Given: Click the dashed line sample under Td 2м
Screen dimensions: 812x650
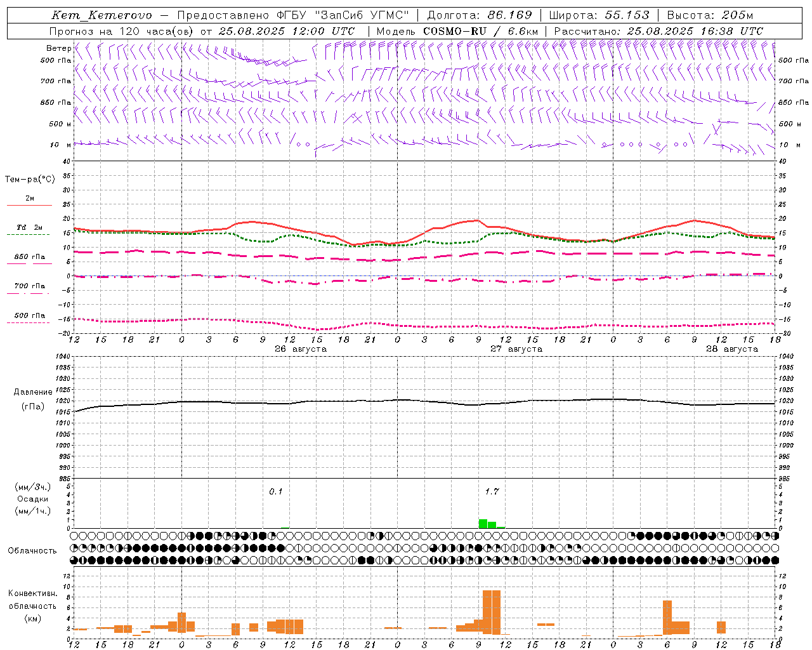Looking at the screenshot, I should click(29, 235).
